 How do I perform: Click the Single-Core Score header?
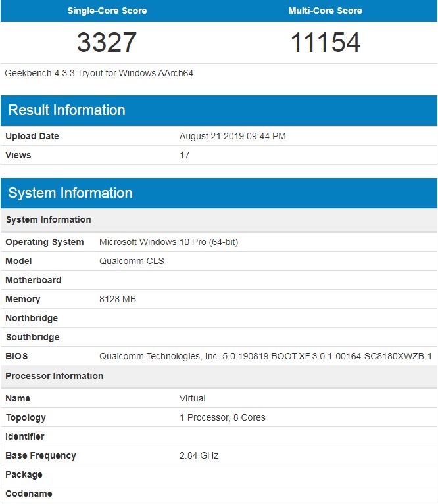[x=107, y=11]
